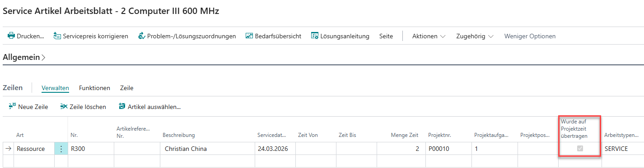Click the Problem-/Lösungszuordnungen icon
This screenshot has height=168, width=644.
(141, 36)
